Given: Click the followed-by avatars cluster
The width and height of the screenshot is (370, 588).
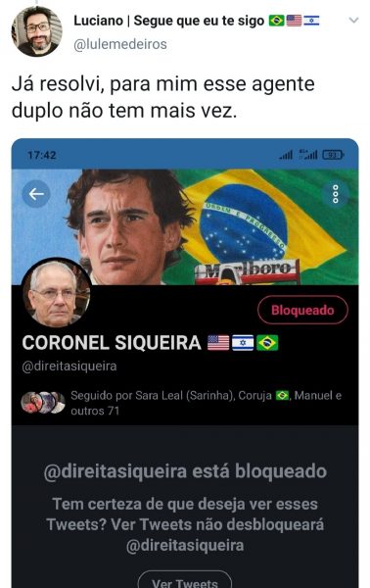Looking at the screenshot, I should click(x=43, y=403).
